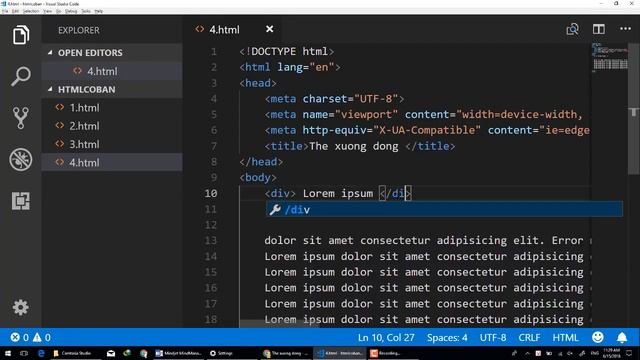640x360 pixels.
Task: Change encoding via UTF-8 status item
Action: [x=493, y=338]
